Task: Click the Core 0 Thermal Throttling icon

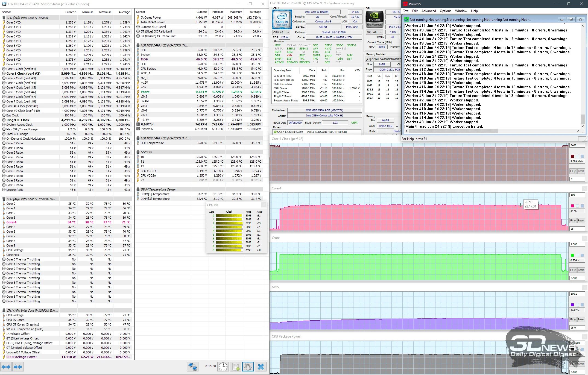Action: [x=4, y=259]
